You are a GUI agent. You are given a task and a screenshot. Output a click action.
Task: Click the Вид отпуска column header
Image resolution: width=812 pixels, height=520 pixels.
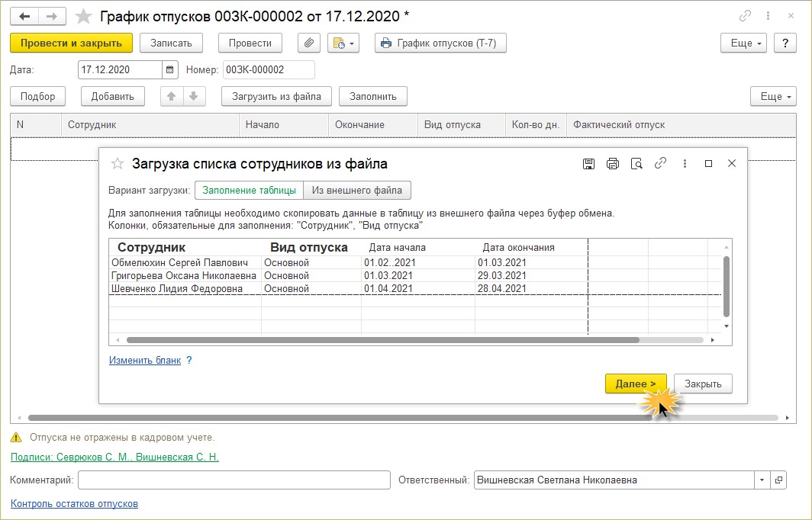pyautogui.click(x=462, y=125)
